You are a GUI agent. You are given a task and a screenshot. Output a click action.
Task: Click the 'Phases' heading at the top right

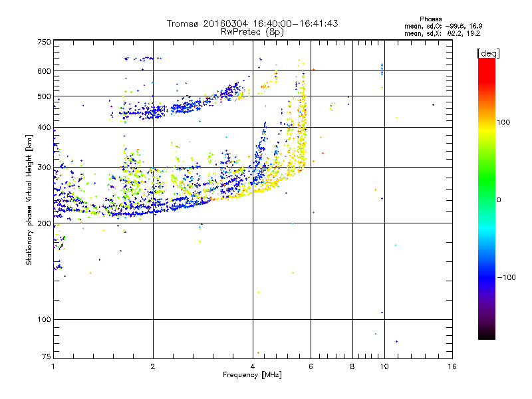(430, 19)
